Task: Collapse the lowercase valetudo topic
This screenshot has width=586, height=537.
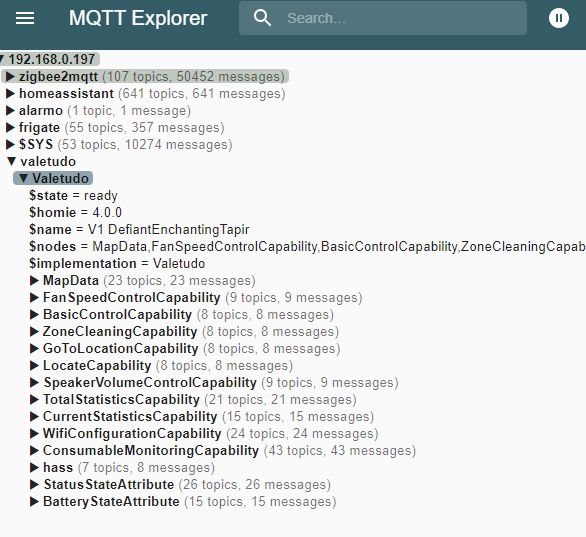Action: click(x=12, y=161)
